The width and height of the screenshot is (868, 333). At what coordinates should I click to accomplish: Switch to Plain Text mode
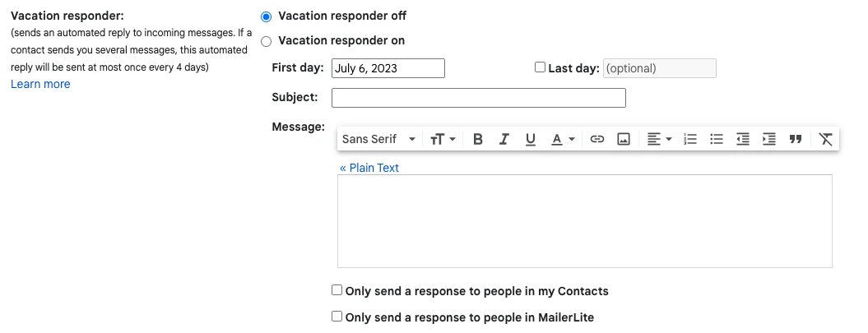(x=369, y=168)
